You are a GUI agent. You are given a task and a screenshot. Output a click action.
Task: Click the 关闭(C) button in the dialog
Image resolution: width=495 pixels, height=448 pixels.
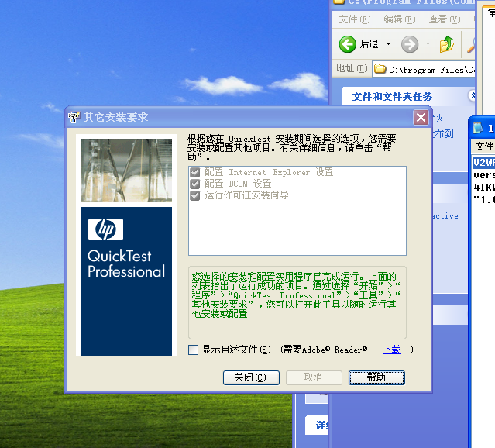pos(251,377)
